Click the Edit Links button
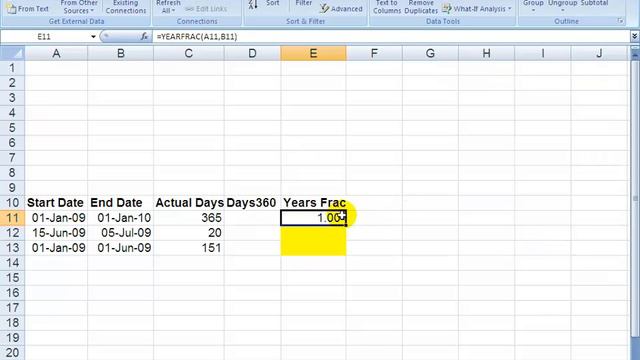640x360 pixels. coord(206,9)
